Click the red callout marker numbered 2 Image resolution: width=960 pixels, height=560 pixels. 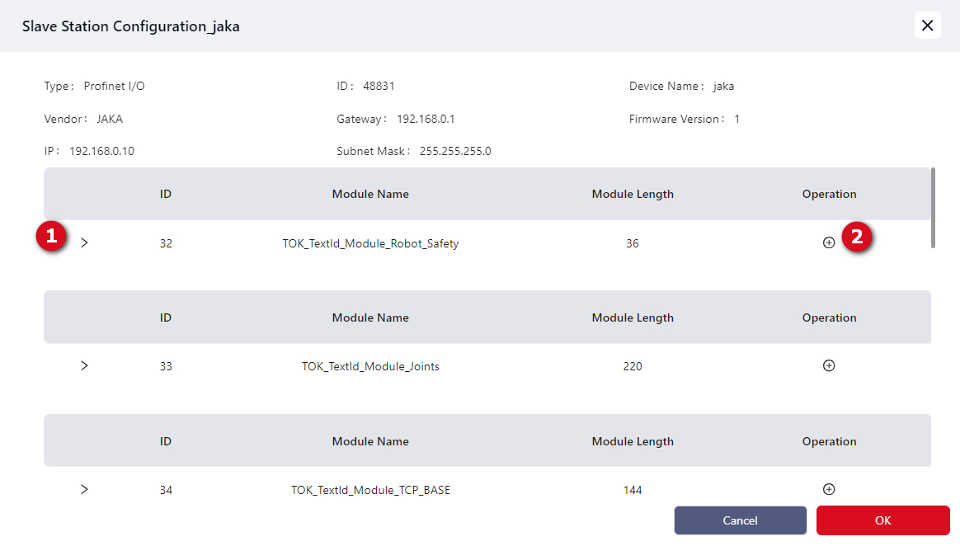click(x=857, y=238)
